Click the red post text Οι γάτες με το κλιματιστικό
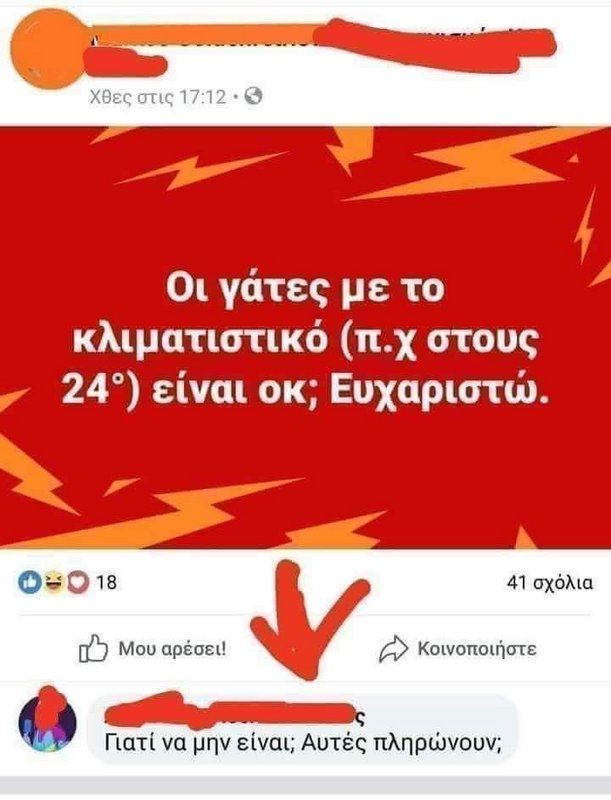The height and width of the screenshot is (800, 611). pyautogui.click(x=305, y=339)
